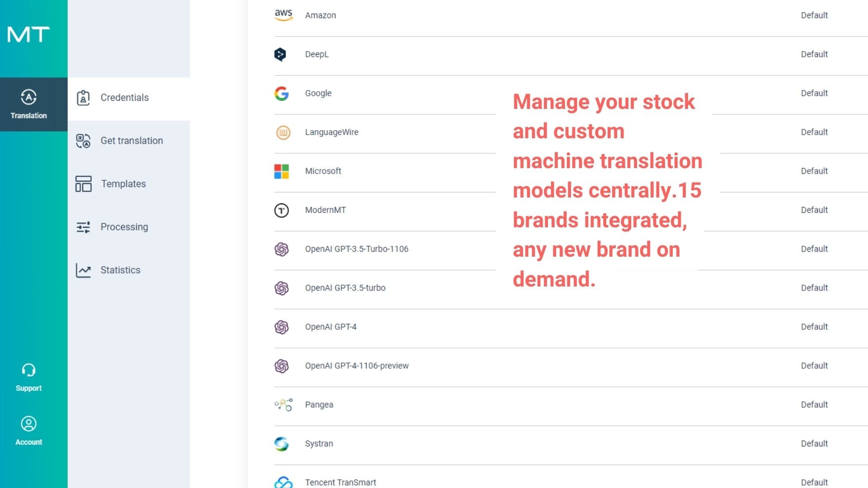Click the Get translation icon
The image size is (868, 488).
[83, 141]
